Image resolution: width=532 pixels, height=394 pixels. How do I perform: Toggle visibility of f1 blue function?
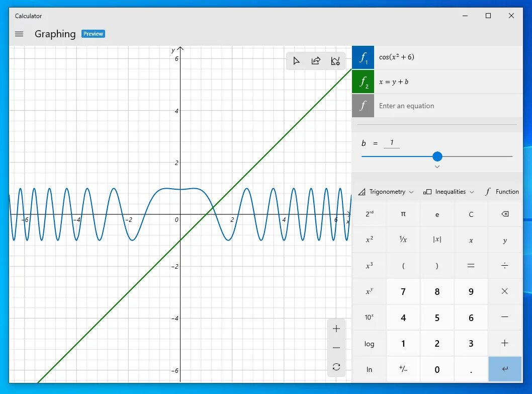coord(363,57)
